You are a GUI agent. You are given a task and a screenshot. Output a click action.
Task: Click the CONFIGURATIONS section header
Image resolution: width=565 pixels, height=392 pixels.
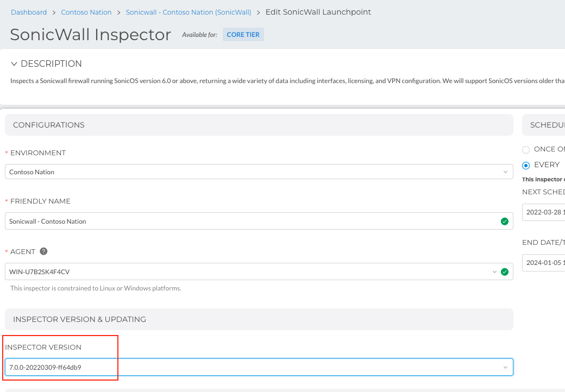(x=259, y=125)
